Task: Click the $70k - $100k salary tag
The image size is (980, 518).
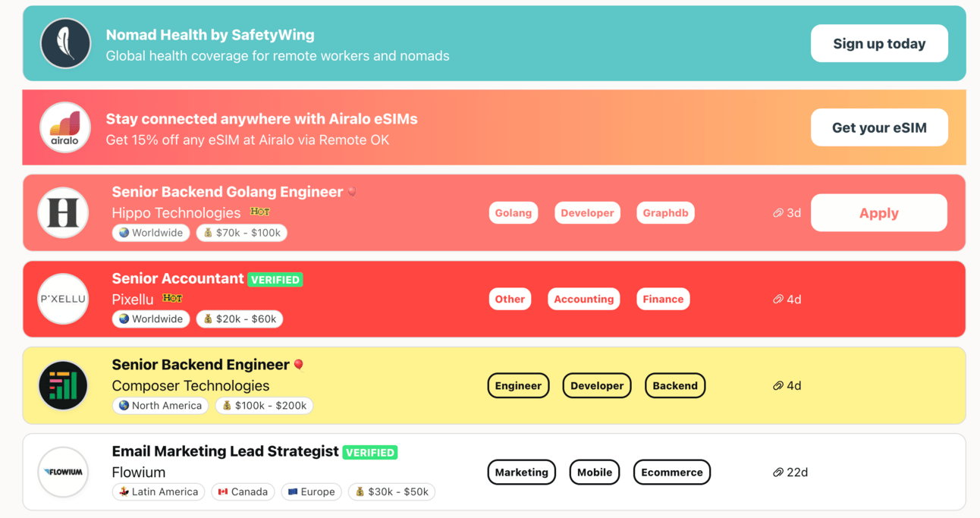Action: pos(242,233)
